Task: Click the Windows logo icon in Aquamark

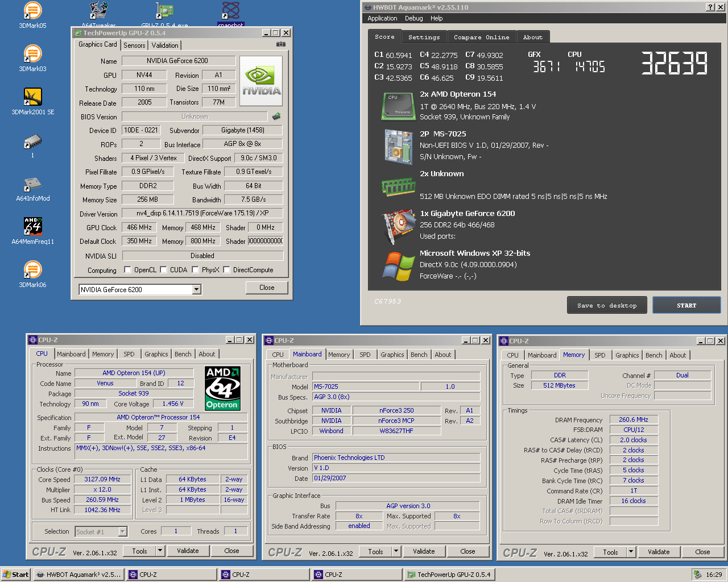Action: (398, 266)
